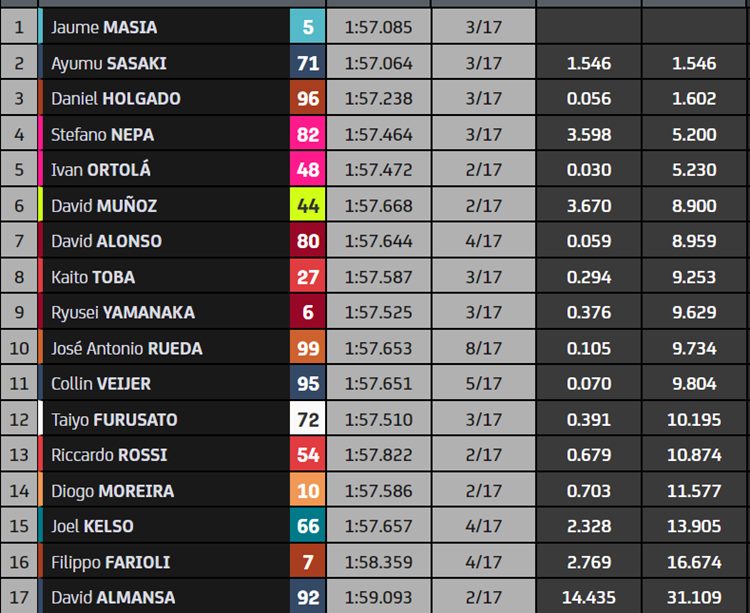Click the 10.874 gap value for Rossi

(x=694, y=455)
